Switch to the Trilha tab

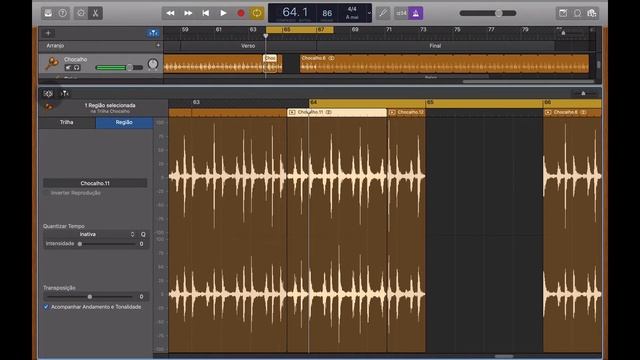pos(67,122)
